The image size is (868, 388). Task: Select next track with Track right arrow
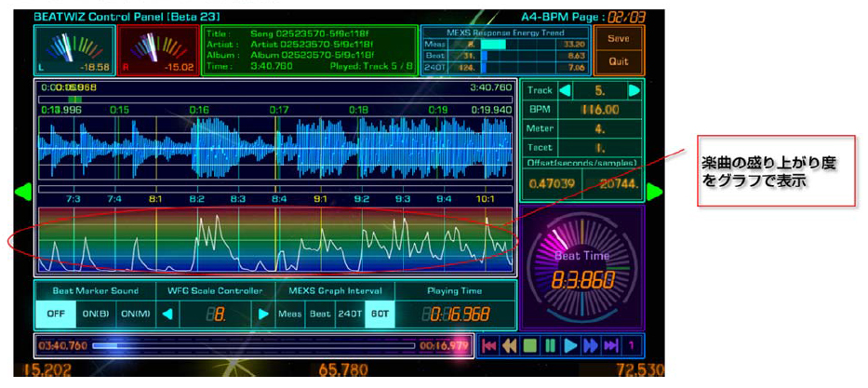click(634, 90)
